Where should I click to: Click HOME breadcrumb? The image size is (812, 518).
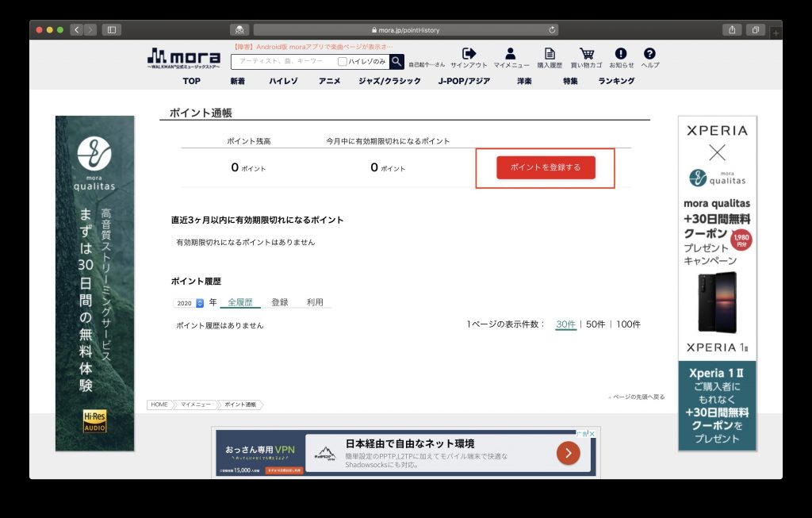(x=159, y=405)
